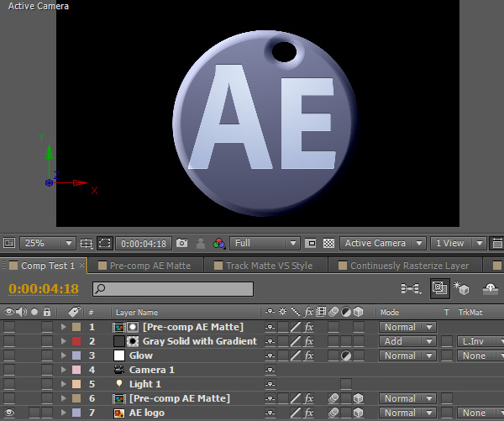Toggle 3D layer cube on AE logo
The height and width of the screenshot is (421, 504).
point(359,413)
